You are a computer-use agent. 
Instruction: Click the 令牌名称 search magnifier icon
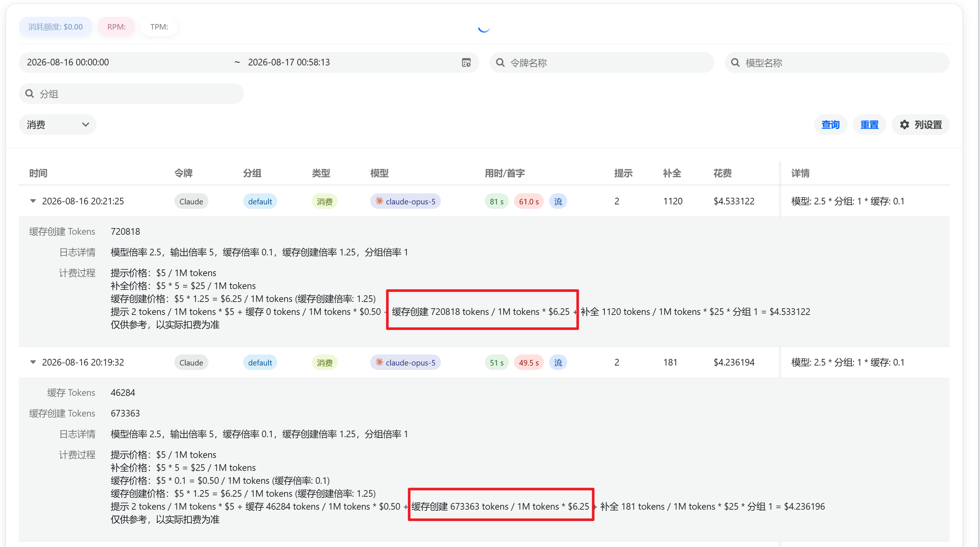click(500, 62)
